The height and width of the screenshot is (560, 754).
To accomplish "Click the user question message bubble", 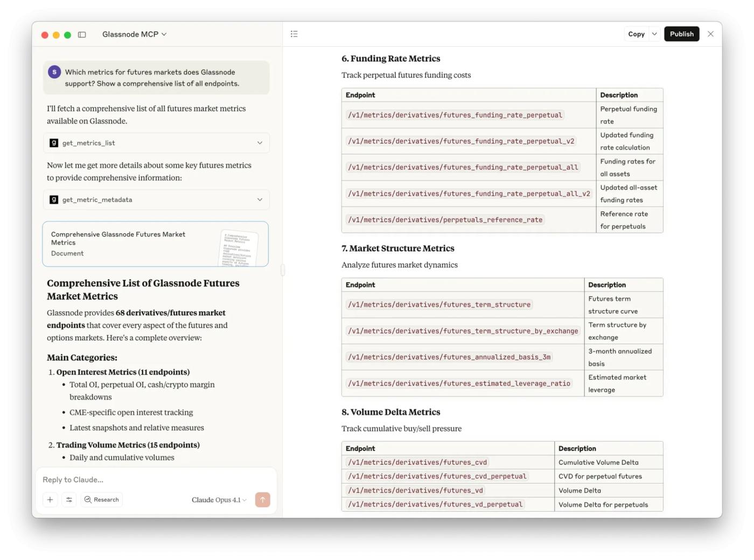I will tap(156, 78).
